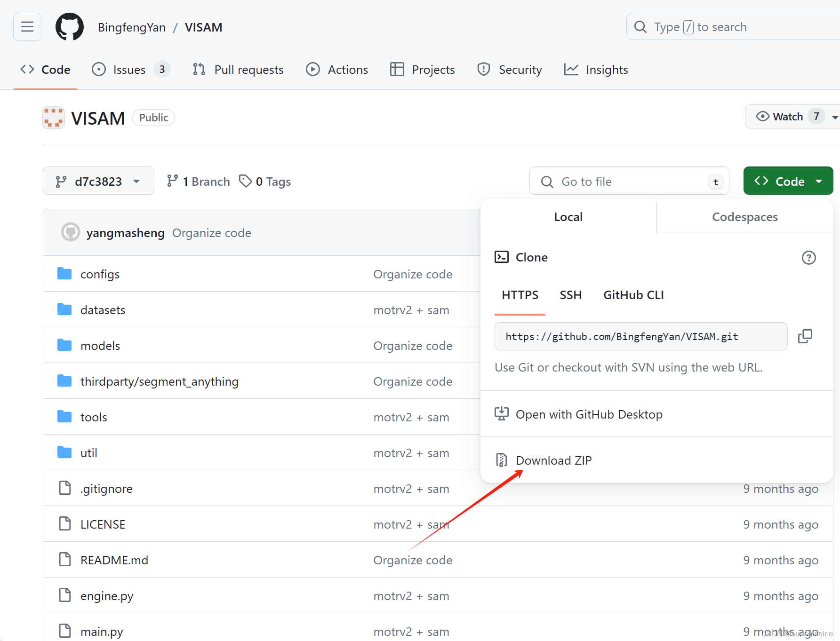
Task: Click the configs folder icon
Action: pos(64,274)
